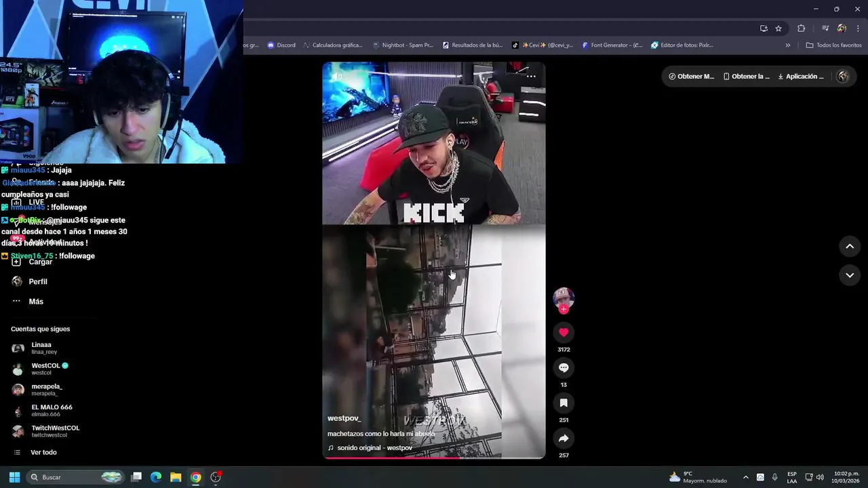Share the video using arrow icon
This screenshot has height=488, width=868.
(x=564, y=438)
